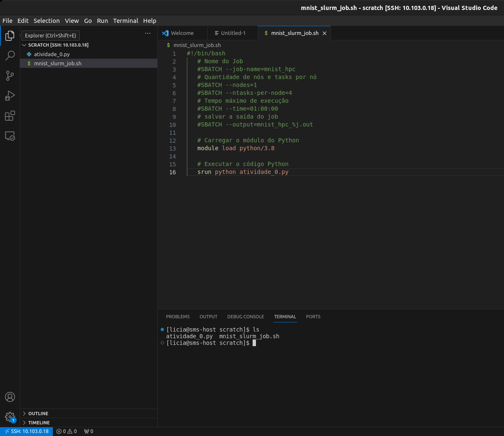
Task: Click line number 16 in the gutter
Action: 173,172
